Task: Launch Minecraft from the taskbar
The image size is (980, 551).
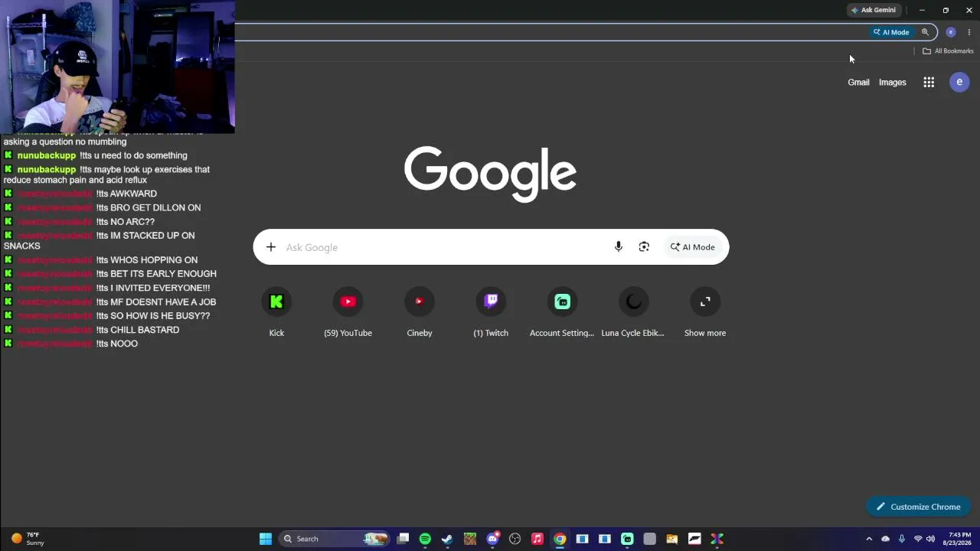Action: point(469,539)
